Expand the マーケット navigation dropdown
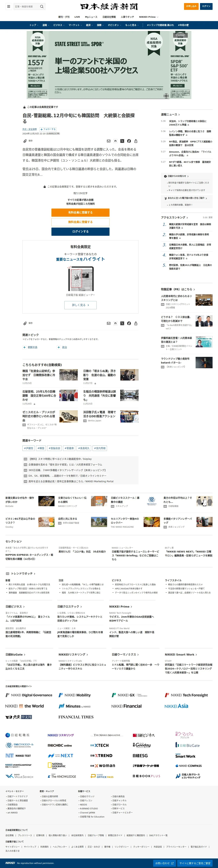Screen dimensions: 218x868 click(75, 25)
